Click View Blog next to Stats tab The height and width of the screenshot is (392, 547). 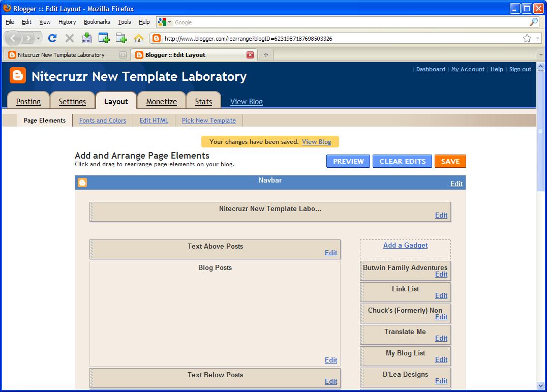coord(246,102)
